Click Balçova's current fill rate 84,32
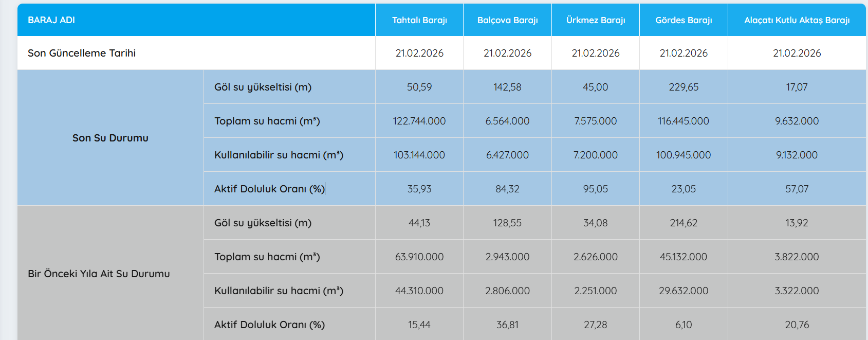The image size is (868, 340). [507, 189]
